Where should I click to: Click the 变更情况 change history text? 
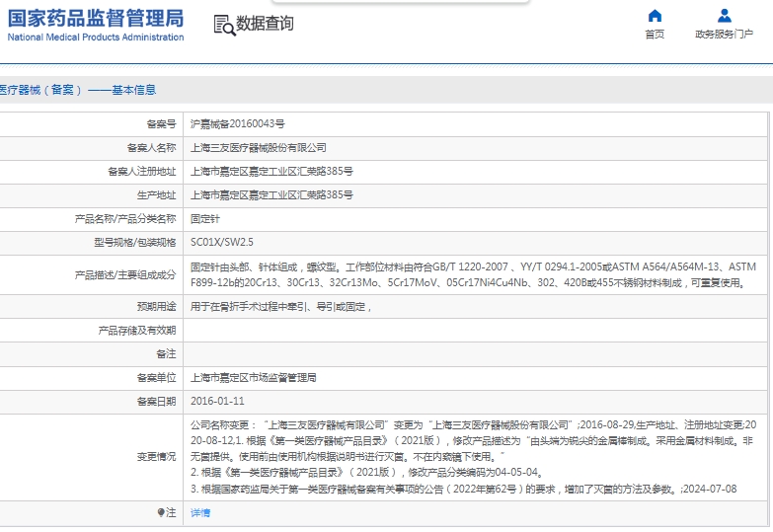[473, 457]
